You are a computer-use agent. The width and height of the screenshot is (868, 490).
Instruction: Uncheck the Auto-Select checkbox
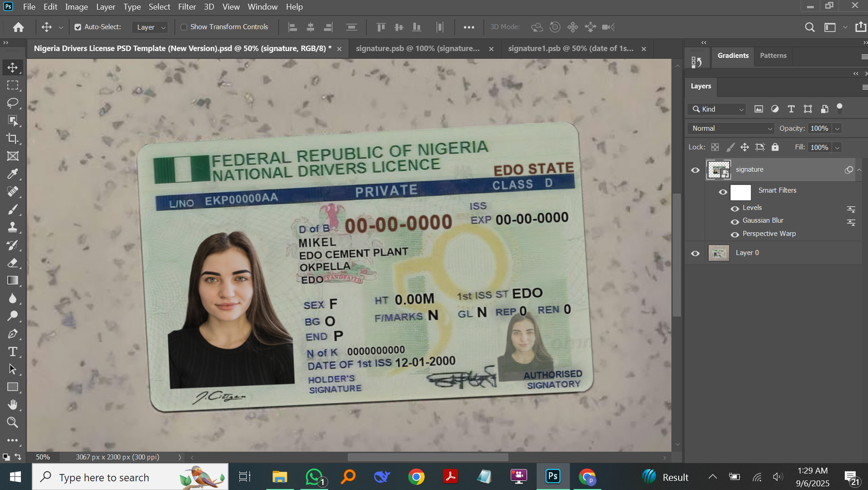(x=78, y=27)
